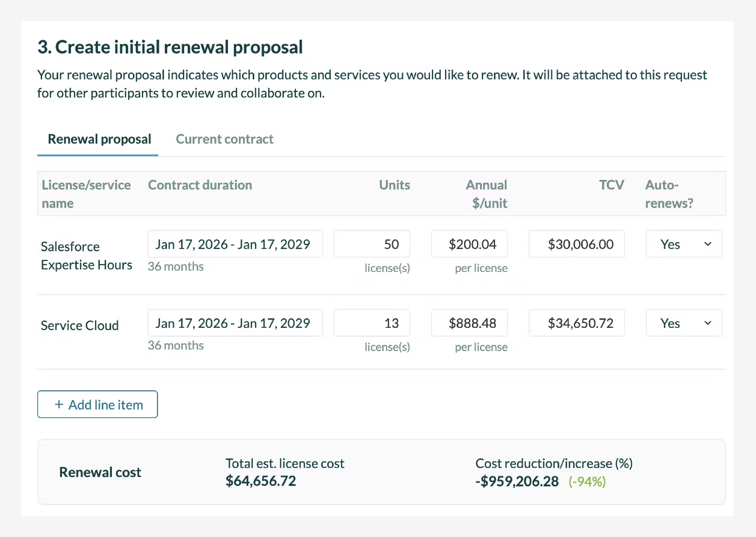The height and width of the screenshot is (537, 756).
Task: Click chevron arrow in Salesforce Expertise Hours row
Action: point(707,244)
